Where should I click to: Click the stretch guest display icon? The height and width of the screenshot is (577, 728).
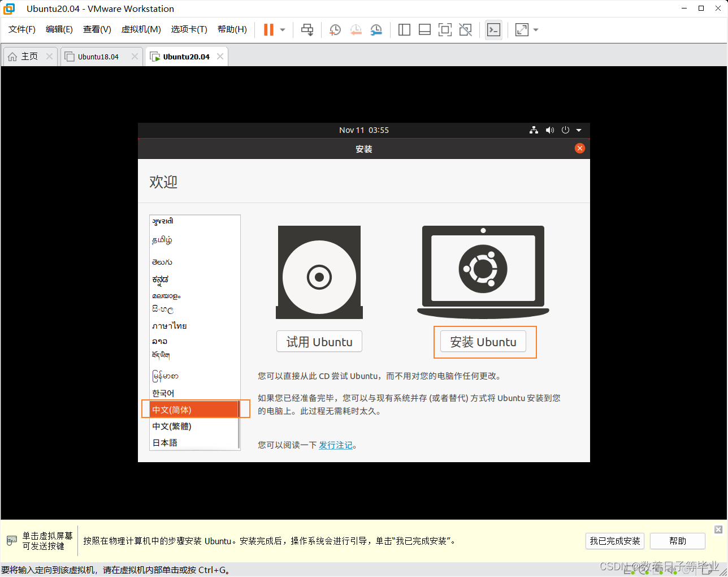[x=522, y=30]
